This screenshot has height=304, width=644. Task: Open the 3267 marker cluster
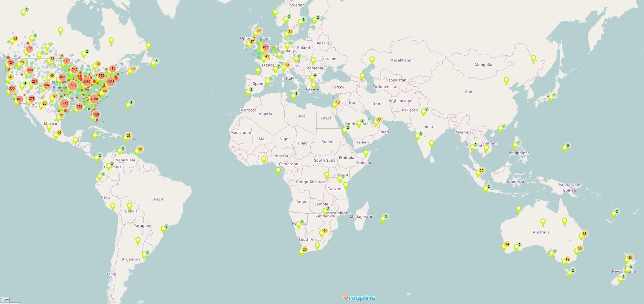[87, 82]
